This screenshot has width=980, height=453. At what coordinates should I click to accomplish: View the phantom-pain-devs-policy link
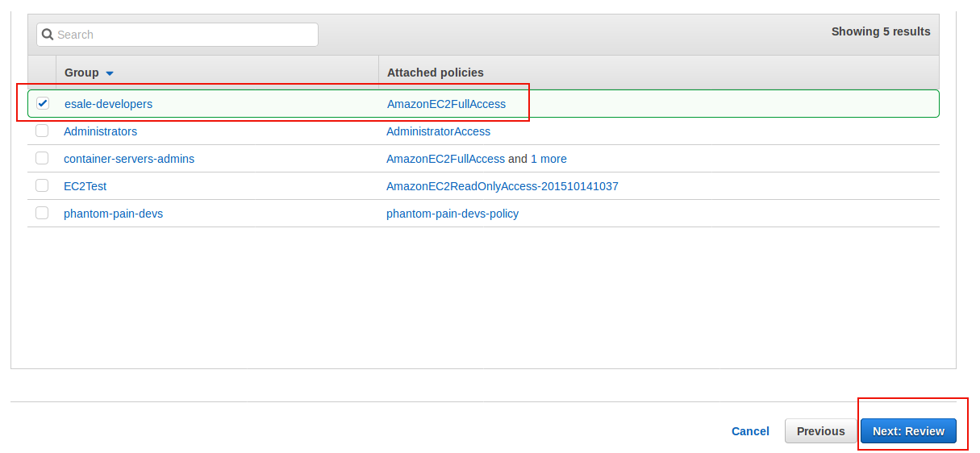point(452,214)
